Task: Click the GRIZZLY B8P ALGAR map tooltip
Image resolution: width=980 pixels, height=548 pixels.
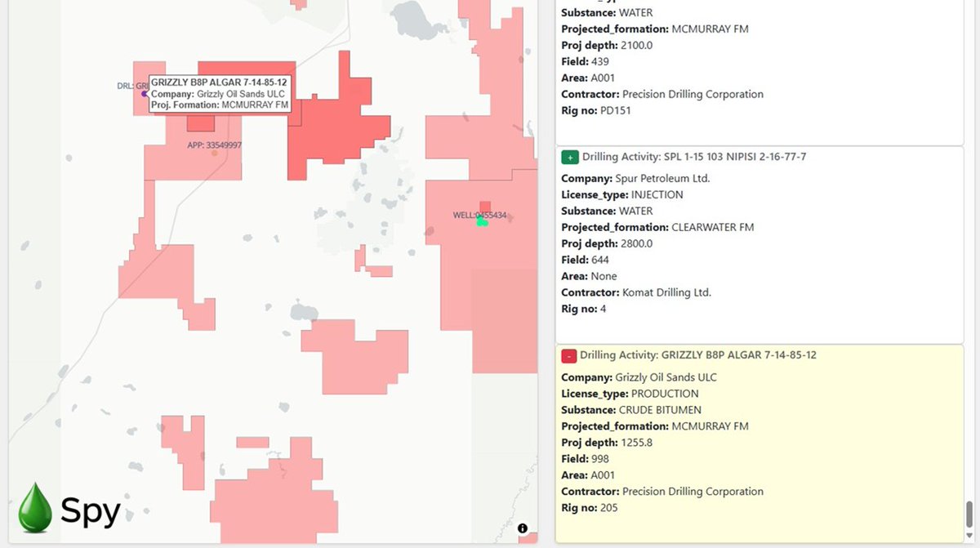Action: [x=220, y=93]
